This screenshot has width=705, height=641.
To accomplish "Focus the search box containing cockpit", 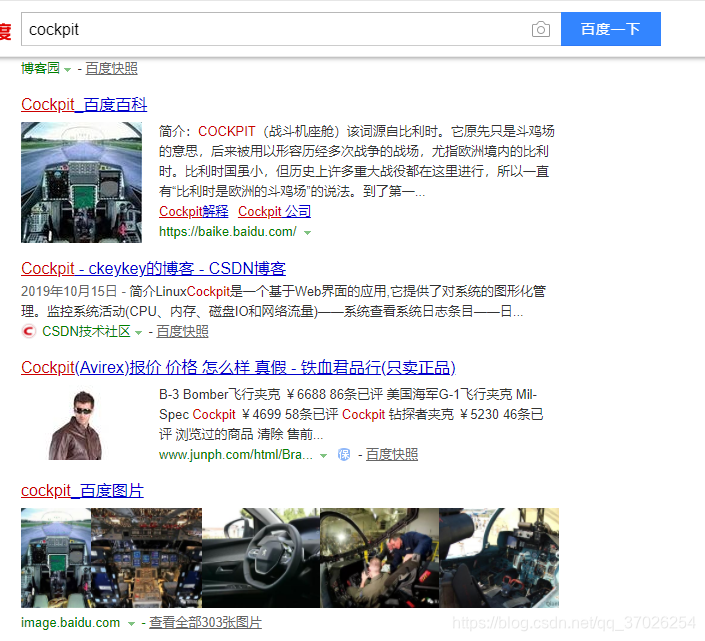I will 291,29.
